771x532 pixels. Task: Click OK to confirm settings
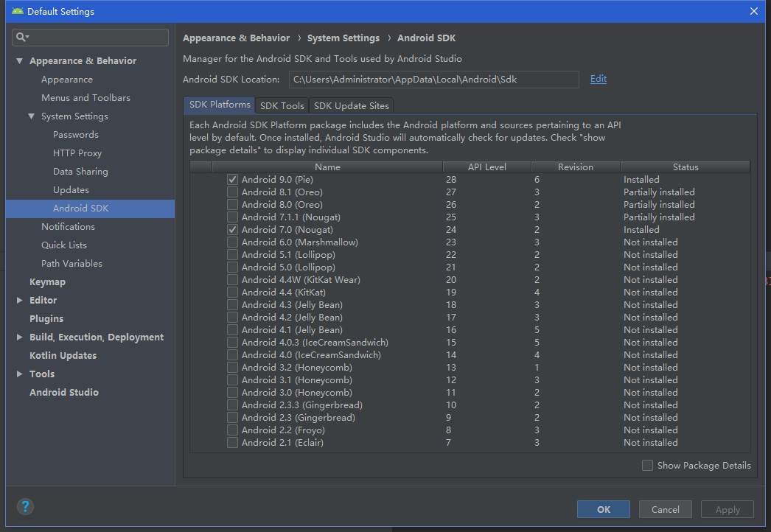coord(604,509)
